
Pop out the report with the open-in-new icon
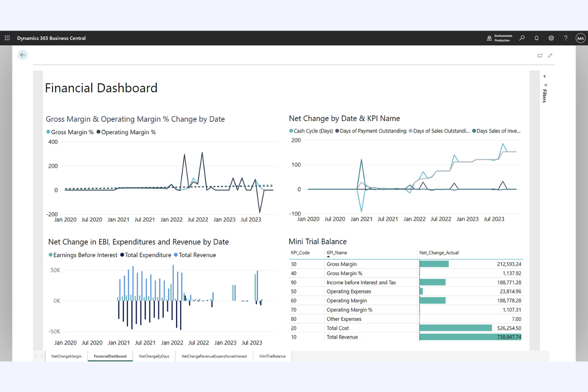click(540, 55)
